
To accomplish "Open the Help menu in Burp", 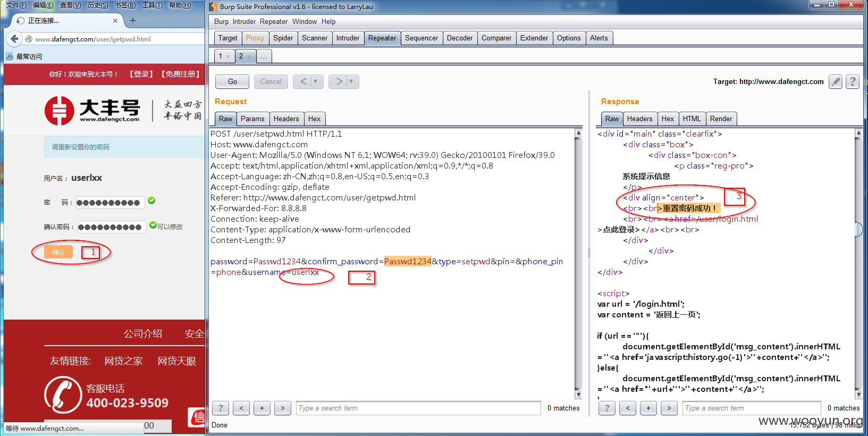I will [x=328, y=21].
